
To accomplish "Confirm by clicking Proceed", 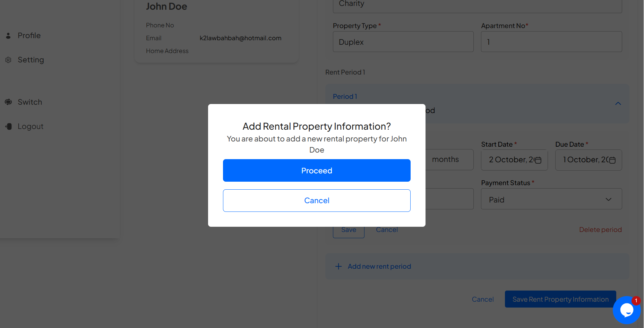I will click(x=317, y=171).
